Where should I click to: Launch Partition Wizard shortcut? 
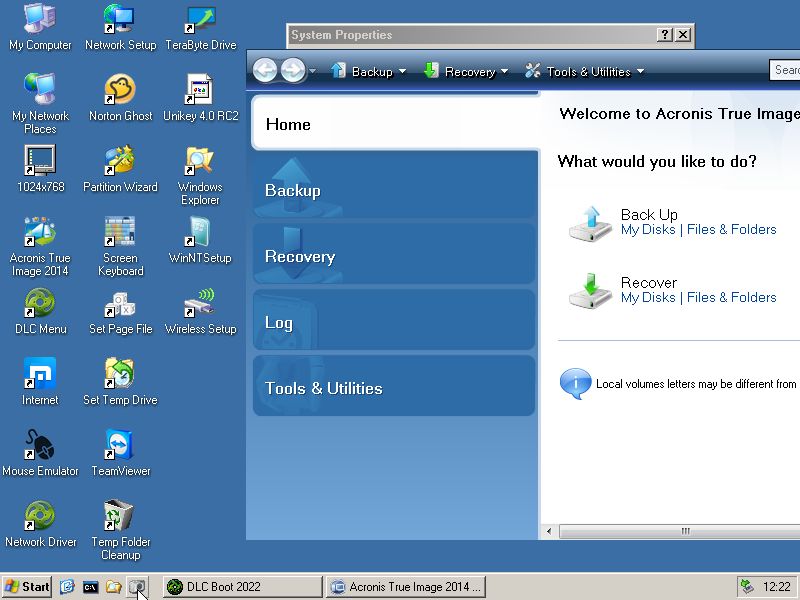tap(120, 168)
